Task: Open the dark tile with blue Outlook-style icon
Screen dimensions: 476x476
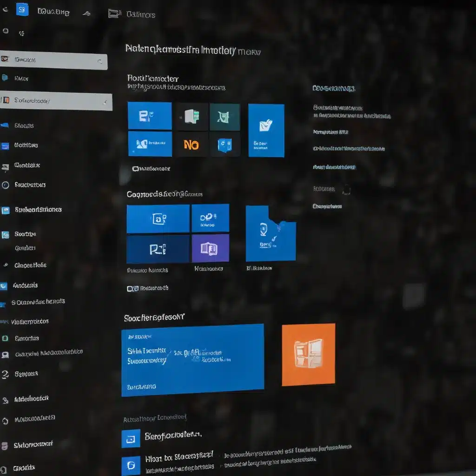Action: pos(225,145)
